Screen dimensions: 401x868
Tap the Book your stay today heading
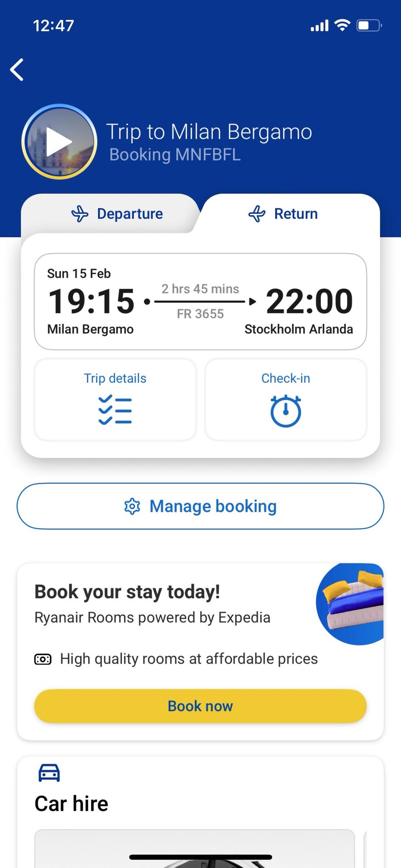pyautogui.click(x=127, y=592)
